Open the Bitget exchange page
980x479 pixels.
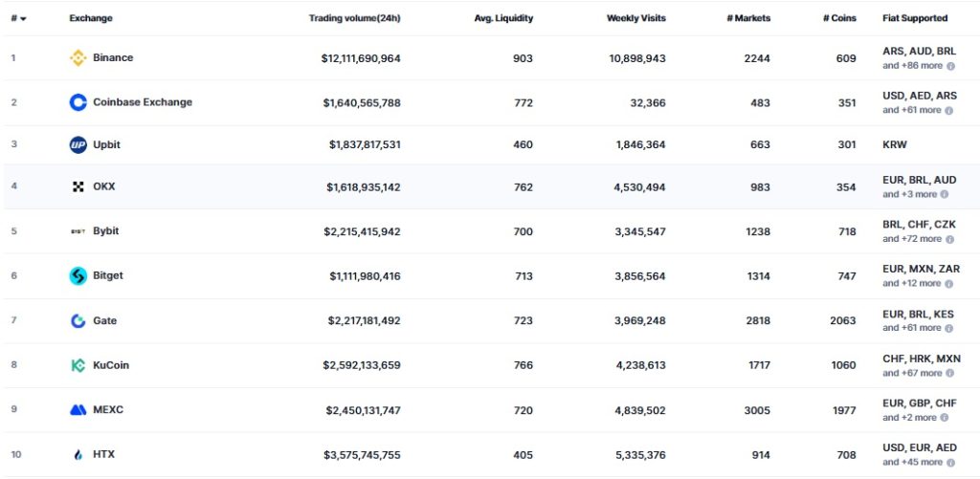click(108, 274)
